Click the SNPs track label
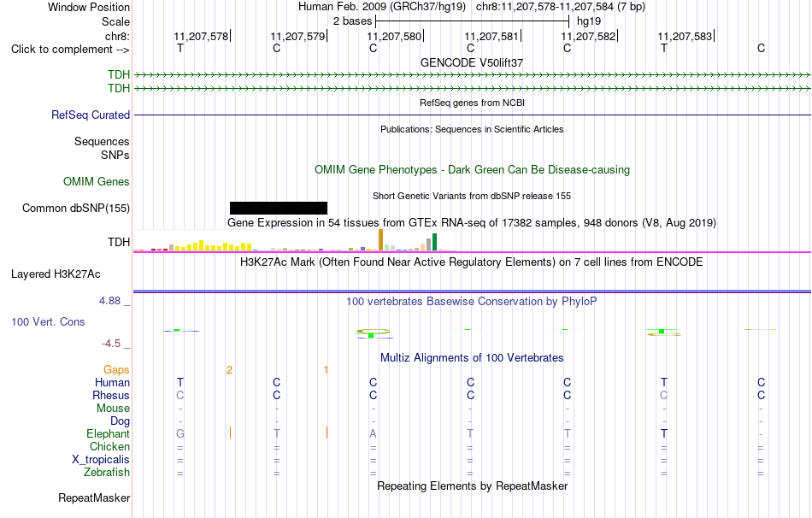The width and height of the screenshot is (812, 518). click(x=115, y=155)
